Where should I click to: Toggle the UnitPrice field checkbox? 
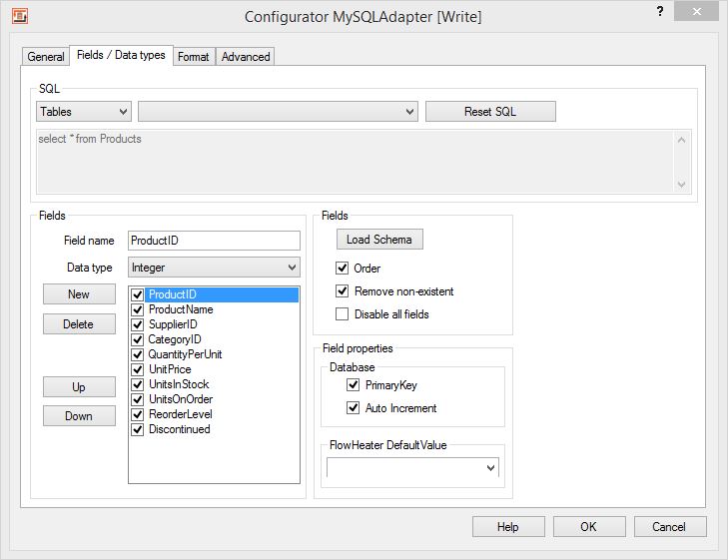pyautogui.click(x=138, y=369)
